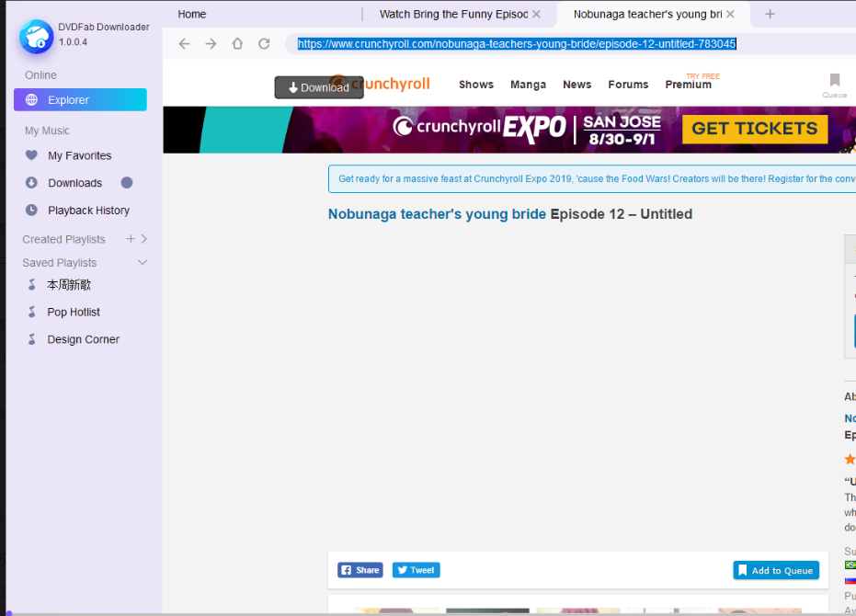Open the Design Corner playlist
This screenshot has width=856, height=616.
click(83, 339)
